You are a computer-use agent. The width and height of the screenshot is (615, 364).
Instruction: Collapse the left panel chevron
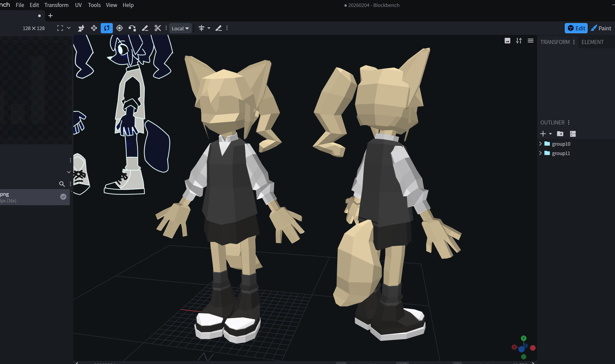click(x=69, y=172)
